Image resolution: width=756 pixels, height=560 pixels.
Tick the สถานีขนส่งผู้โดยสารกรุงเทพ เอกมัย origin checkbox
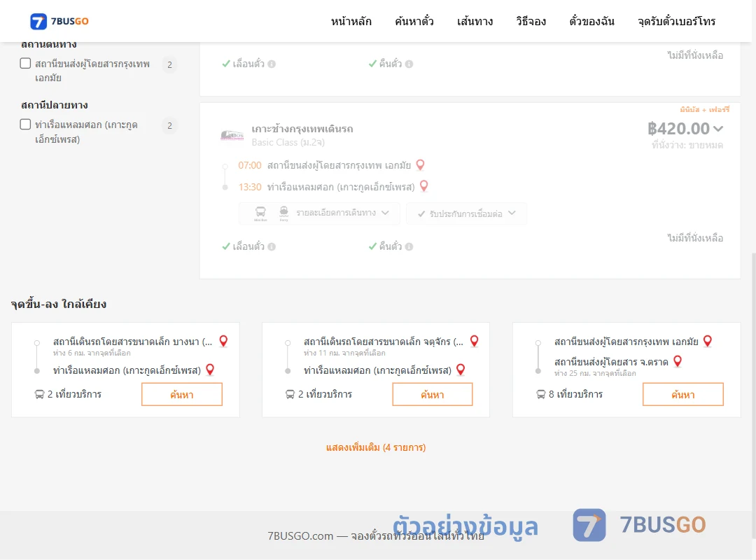[x=26, y=63]
